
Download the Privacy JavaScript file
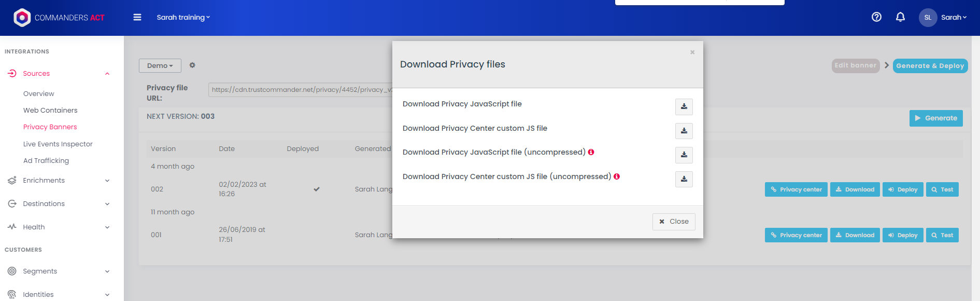coord(684,106)
